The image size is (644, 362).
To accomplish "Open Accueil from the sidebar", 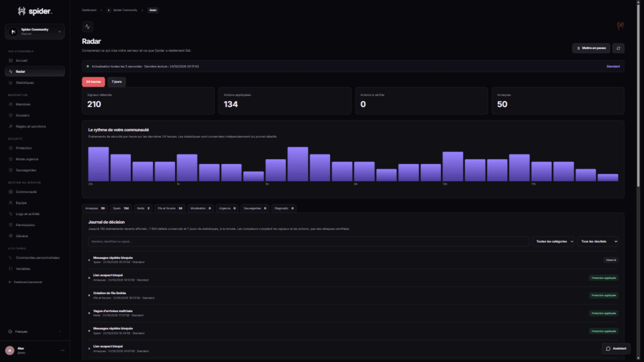I will click(35, 60).
